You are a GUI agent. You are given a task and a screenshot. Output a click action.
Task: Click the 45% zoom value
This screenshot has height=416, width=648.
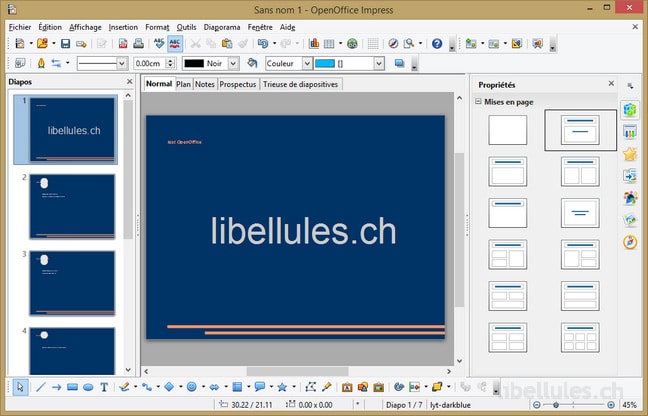point(629,405)
